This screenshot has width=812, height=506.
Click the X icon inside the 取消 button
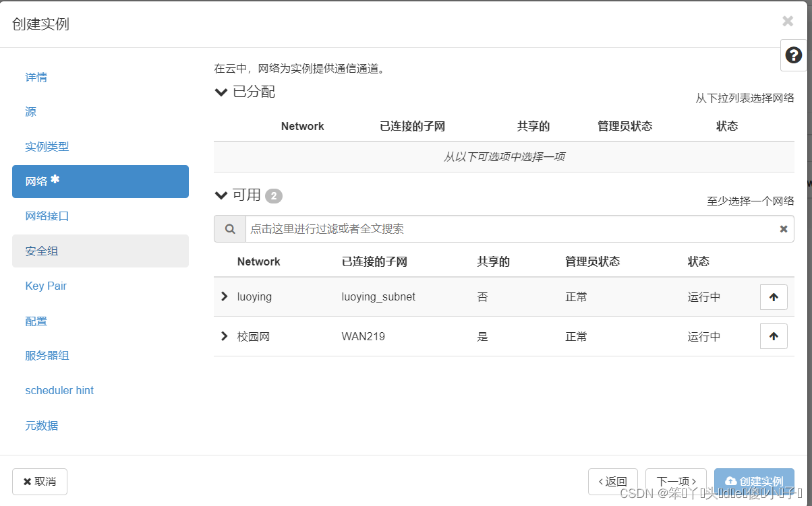coord(28,481)
